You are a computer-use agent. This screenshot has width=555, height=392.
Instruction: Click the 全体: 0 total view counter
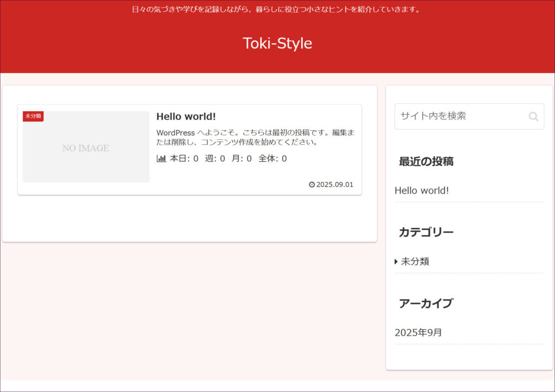click(273, 159)
